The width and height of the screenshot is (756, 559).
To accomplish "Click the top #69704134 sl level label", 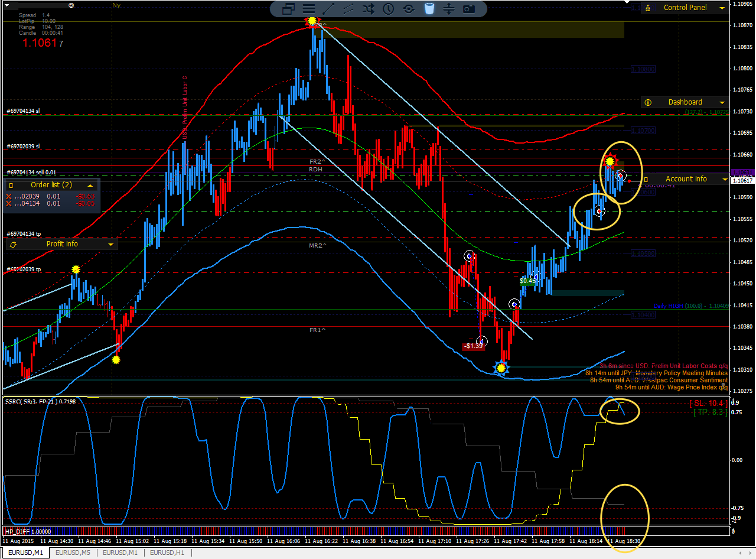I will [24, 110].
